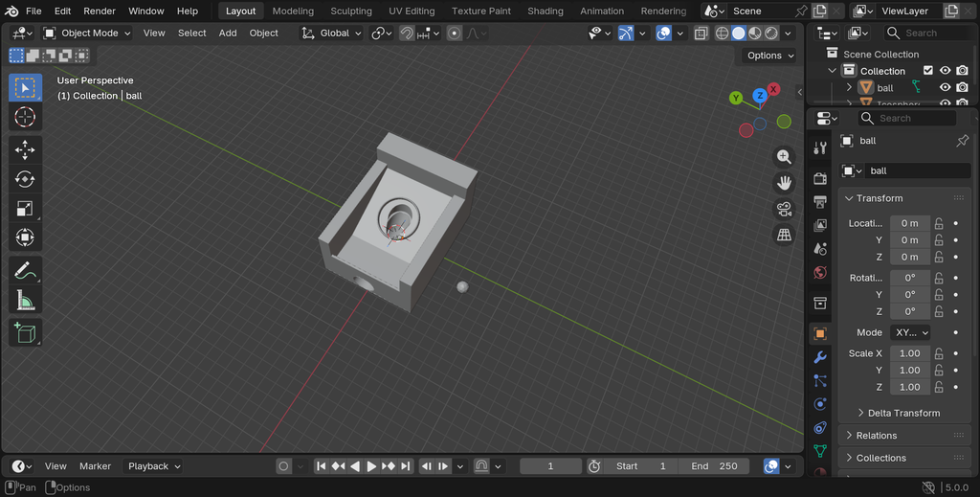Jump to next keyframe
This screenshot has height=497, width=980.
pyautogui.click(x=389, y=466)
